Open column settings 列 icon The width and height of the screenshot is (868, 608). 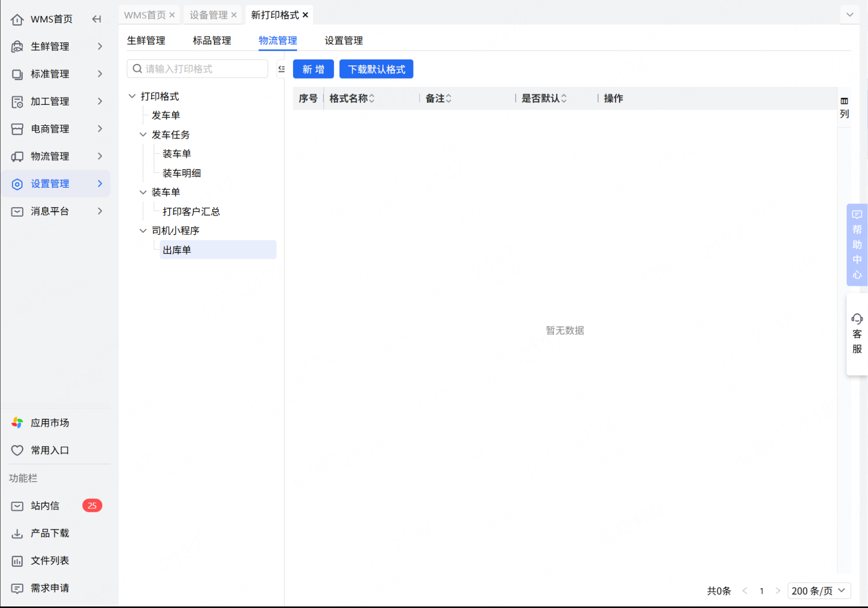point(844,101)
